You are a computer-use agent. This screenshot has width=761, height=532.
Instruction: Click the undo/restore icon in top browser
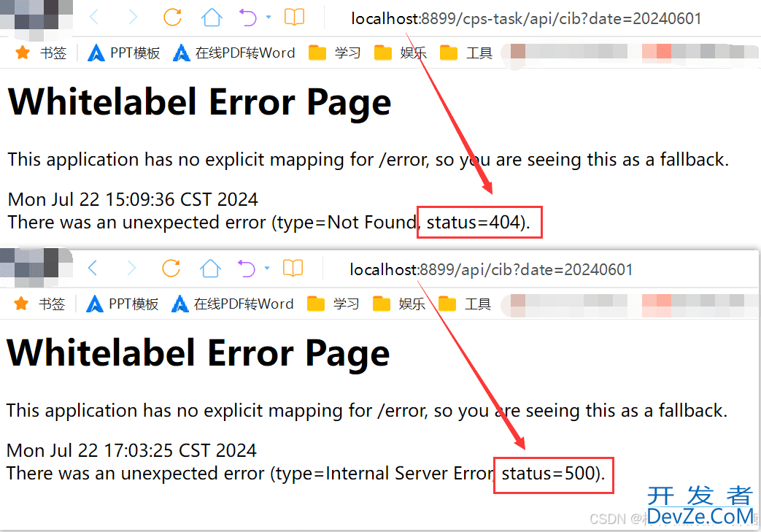(x=248, y=18)
